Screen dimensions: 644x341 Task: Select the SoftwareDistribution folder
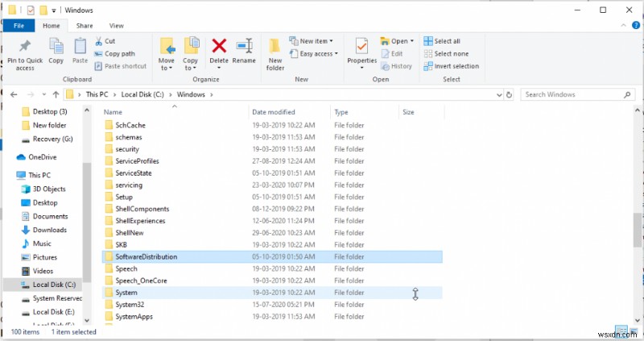[272, 256]
